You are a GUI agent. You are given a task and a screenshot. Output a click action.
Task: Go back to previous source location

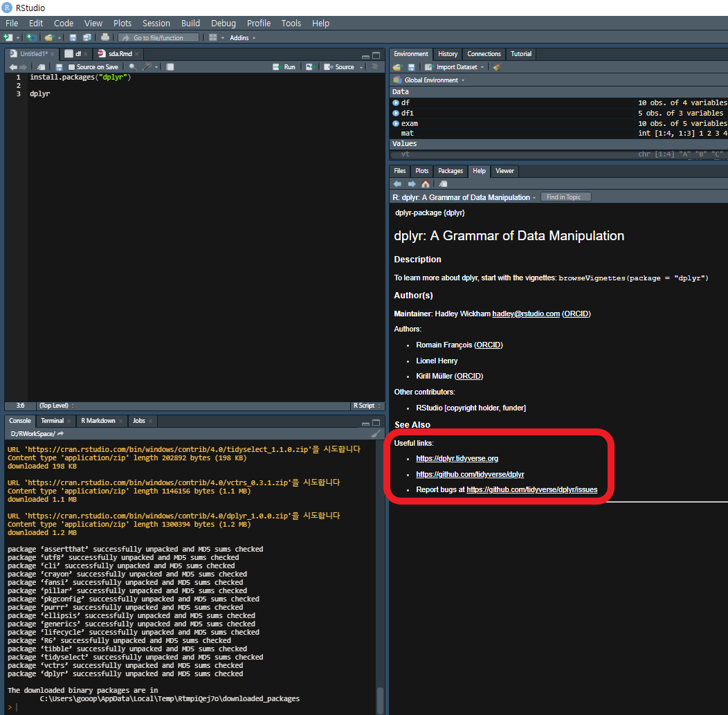(13, 67)
